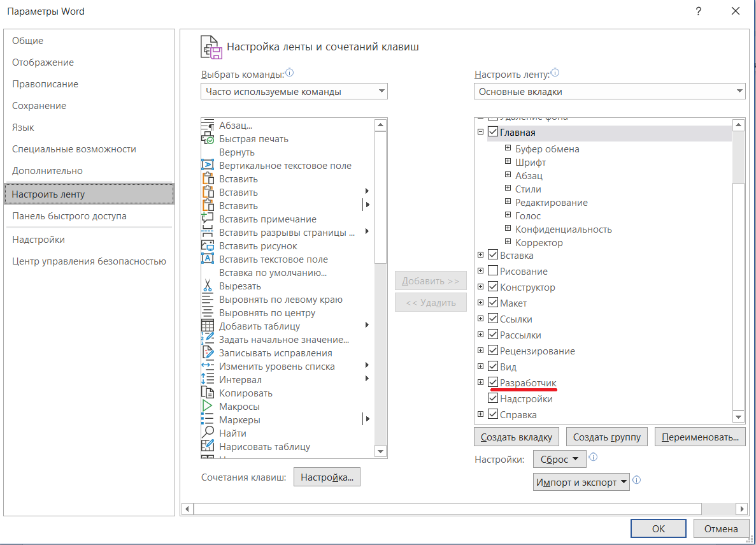Select the Нарисовать таблицу icon

(208, 447)
